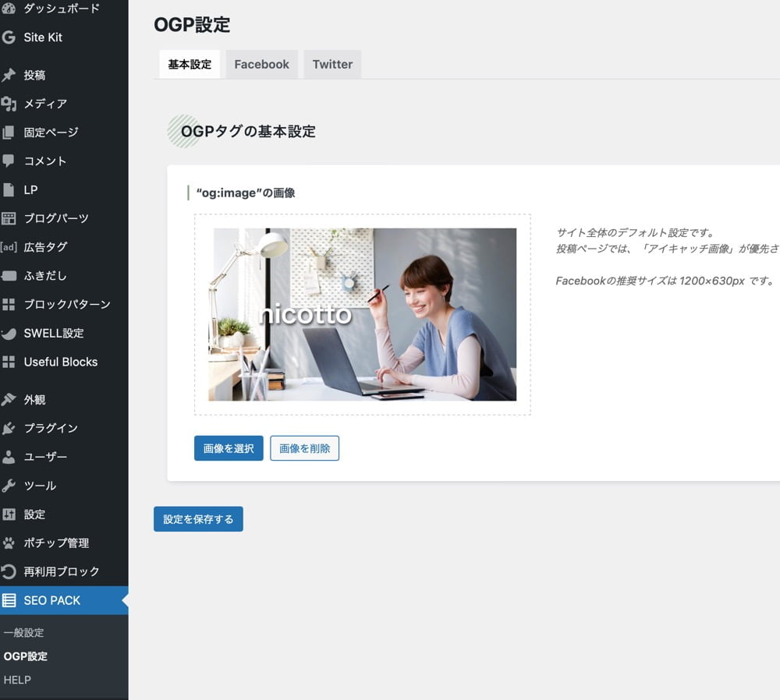
Task: Click the pushpin icon beside 投稿
Action: [x=9, y=75]
